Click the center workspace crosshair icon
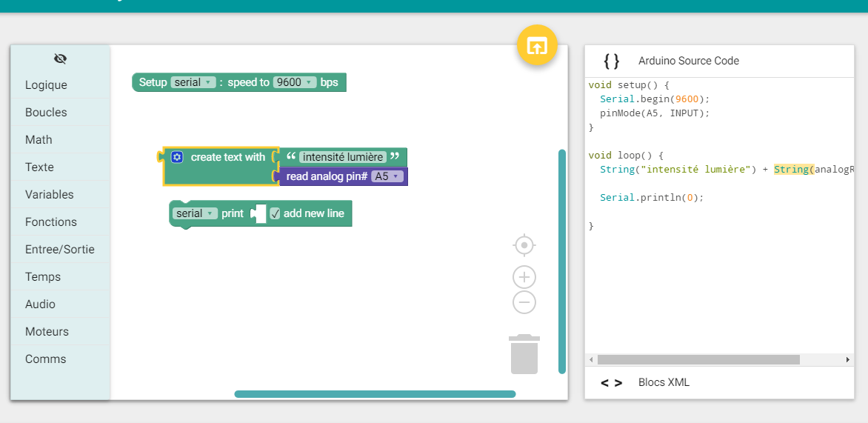 (524, 244)
